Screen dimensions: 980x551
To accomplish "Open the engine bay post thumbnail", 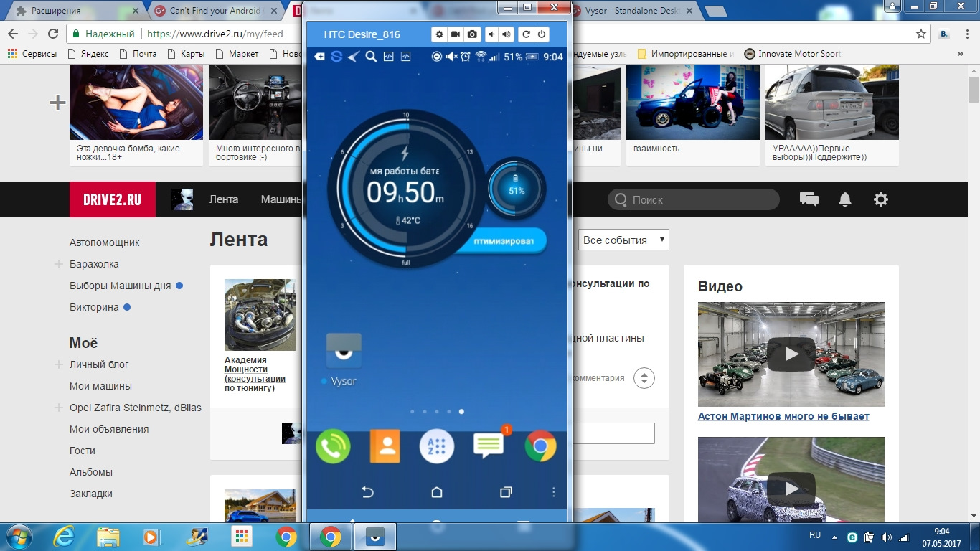I will (260, 314).
